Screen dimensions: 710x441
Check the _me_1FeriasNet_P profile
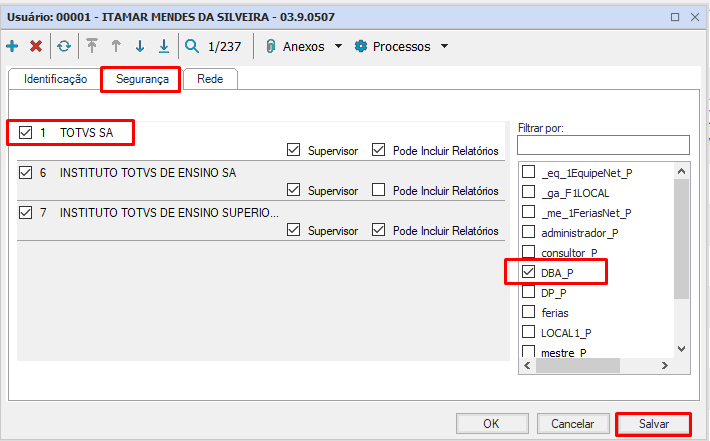[528, 212]
